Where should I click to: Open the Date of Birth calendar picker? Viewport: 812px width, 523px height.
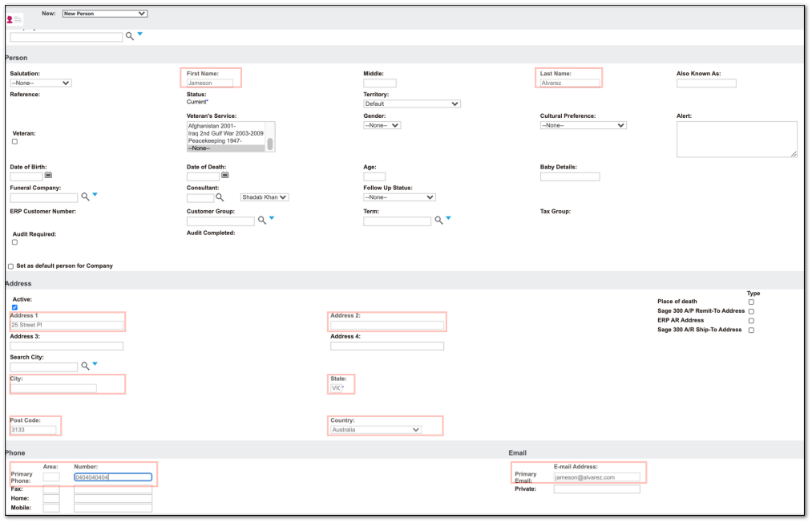48,175
